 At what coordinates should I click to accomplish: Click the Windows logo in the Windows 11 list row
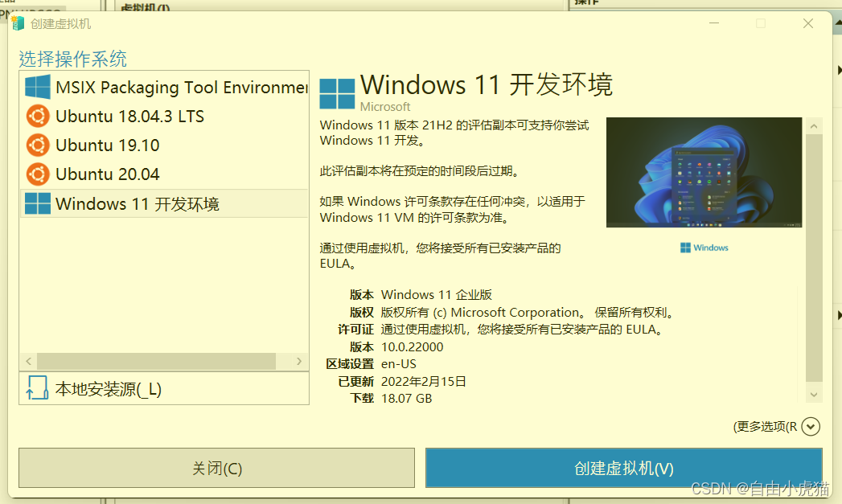pyautogui.click(x=38, y=203)
